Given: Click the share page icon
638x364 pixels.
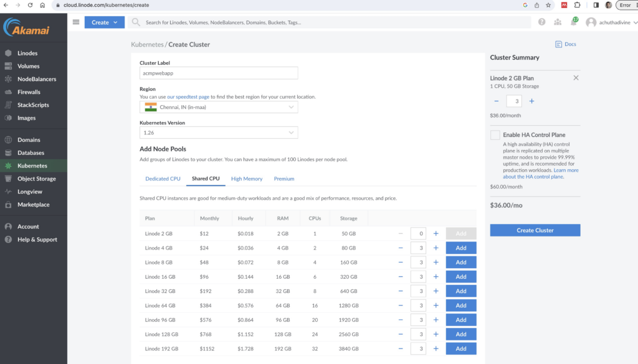Looking at the screenshot, I should [x=536, y=5].
